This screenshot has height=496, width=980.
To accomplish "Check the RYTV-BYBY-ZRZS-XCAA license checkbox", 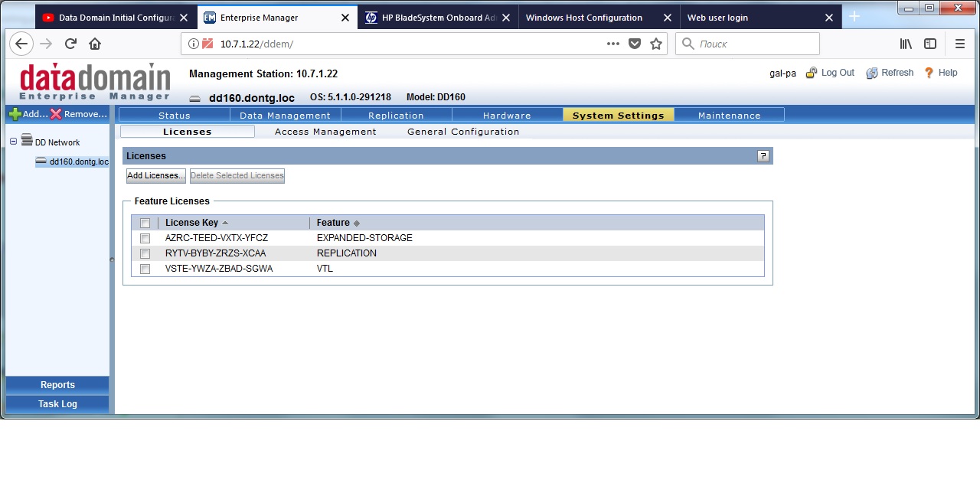I will (x=145, y=254).
